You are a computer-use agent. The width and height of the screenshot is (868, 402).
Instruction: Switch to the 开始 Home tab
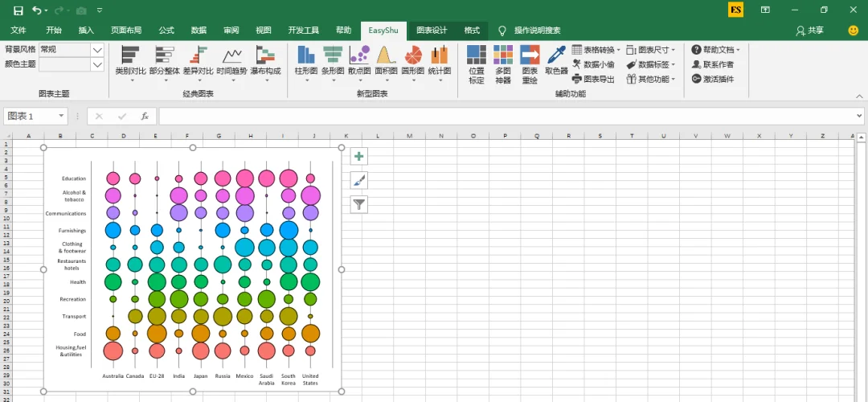(54, 31)
